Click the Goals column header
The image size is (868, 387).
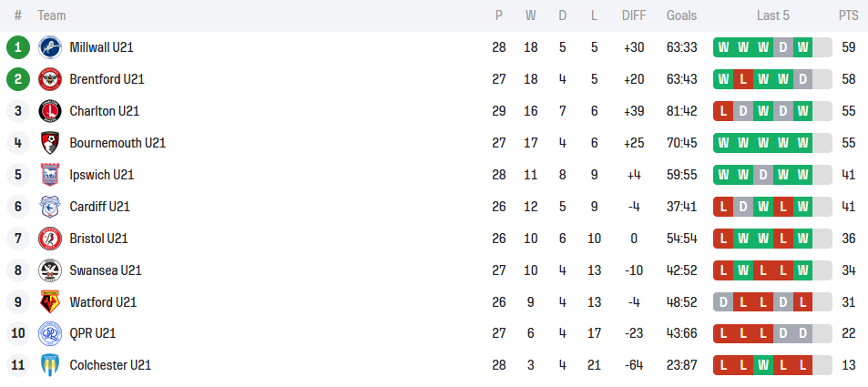point(681,15)
